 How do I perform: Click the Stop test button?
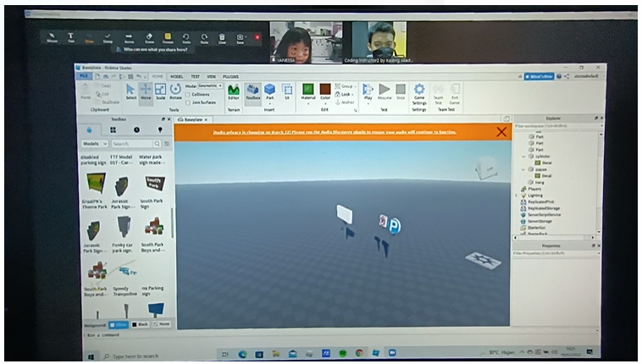(401, 92)
